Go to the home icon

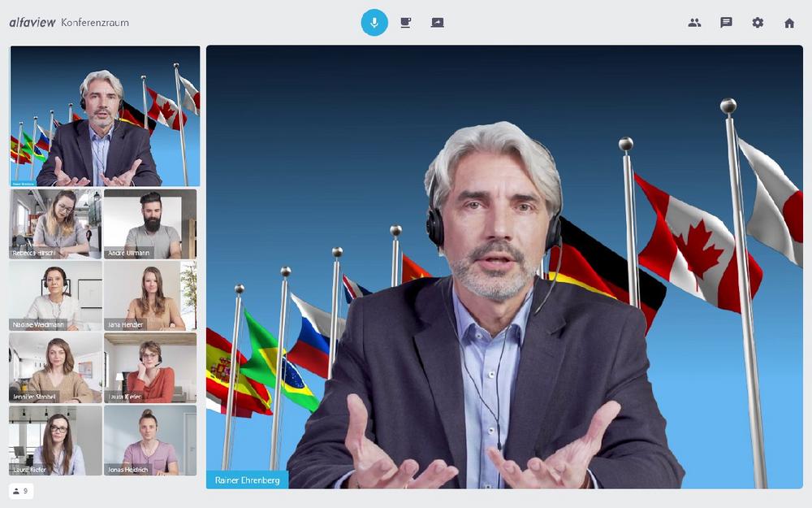click(789, 23)
